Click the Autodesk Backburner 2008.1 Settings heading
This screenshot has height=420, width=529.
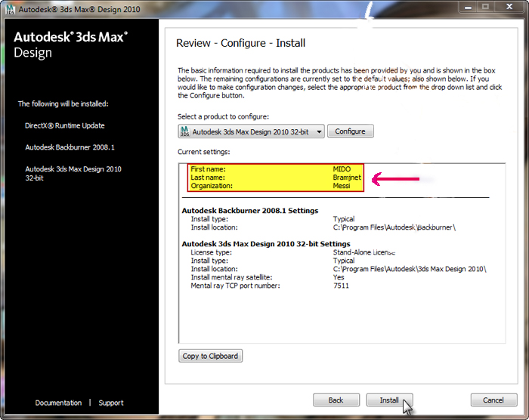point(250,211)
